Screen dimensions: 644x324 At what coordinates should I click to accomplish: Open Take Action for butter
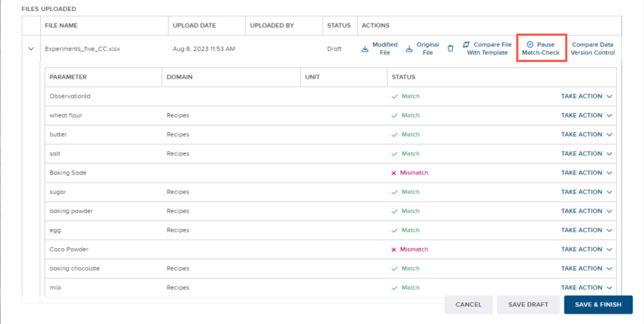[586, 135]
